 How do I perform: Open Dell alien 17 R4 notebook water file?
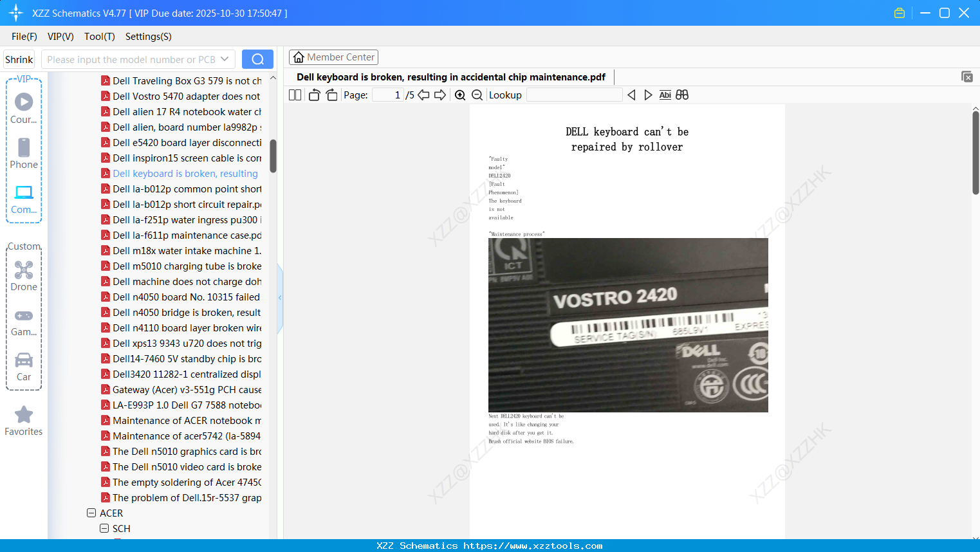(x=181, y=112)
